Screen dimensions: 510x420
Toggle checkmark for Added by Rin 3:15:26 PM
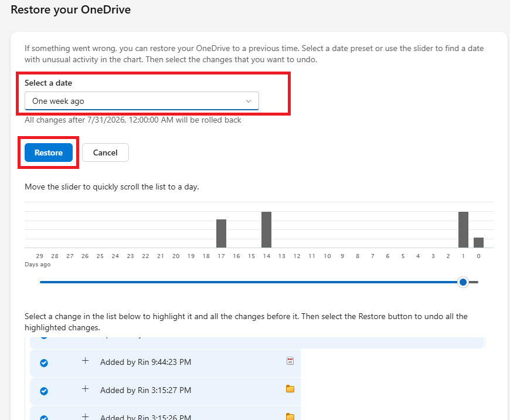click(44, 418)
